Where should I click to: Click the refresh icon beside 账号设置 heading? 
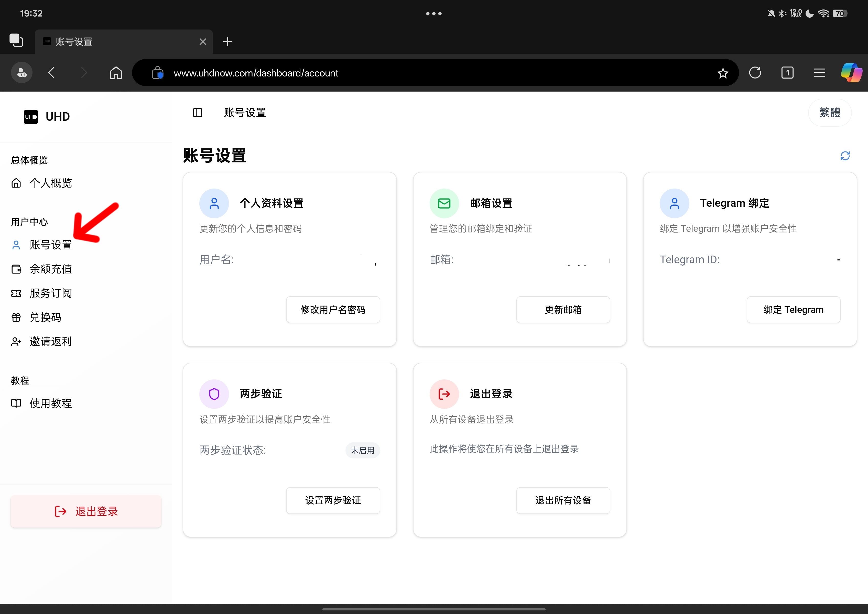(x=845, y=156)
